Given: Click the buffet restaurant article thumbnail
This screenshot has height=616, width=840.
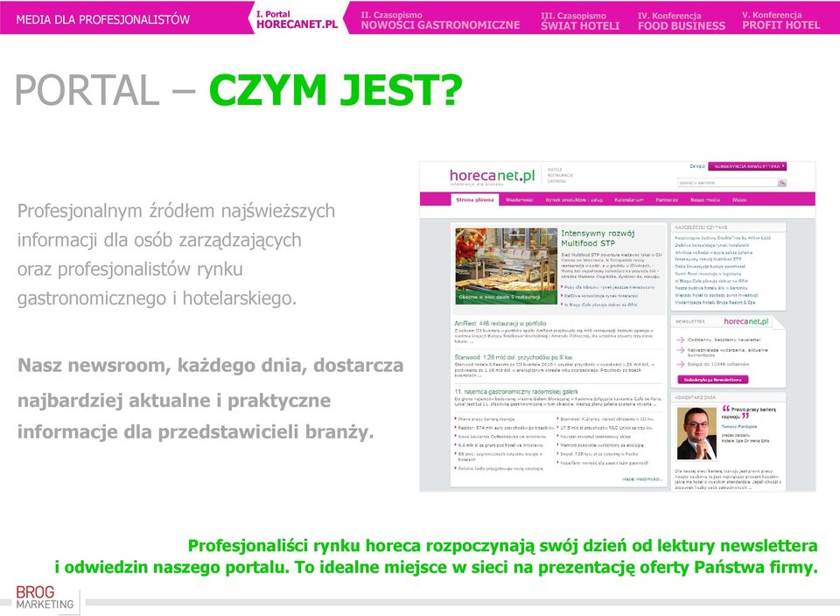Looking at the screenshot, I should [506, 266].
